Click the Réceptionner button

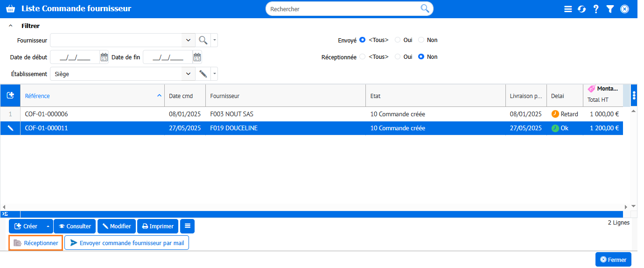pyautogui.click(x=36, y=243)
